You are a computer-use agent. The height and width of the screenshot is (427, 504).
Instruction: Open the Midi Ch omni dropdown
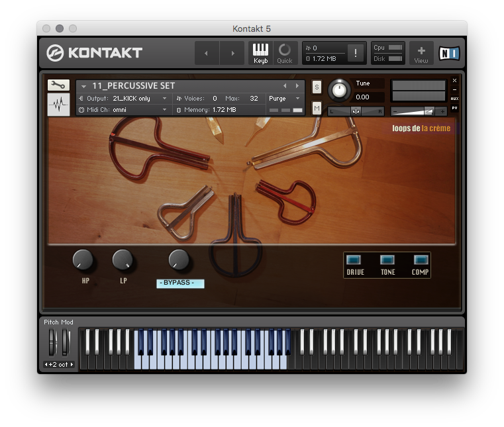click(x=124, y=109)
